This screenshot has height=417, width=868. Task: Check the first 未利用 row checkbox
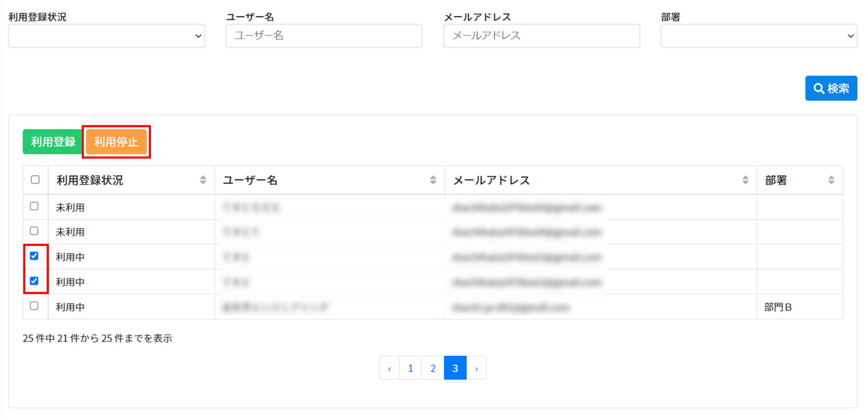[x=34, y=206]
